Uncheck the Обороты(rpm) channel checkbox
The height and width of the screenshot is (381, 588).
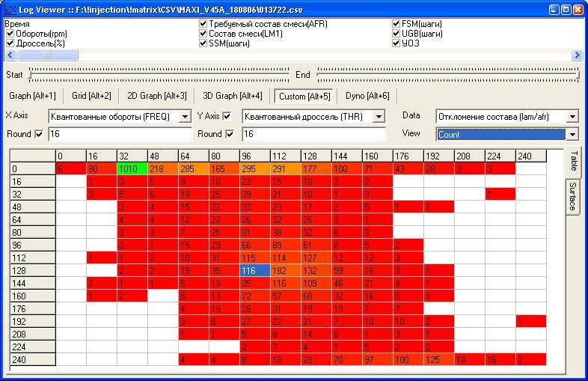click(x=10, y=34)
